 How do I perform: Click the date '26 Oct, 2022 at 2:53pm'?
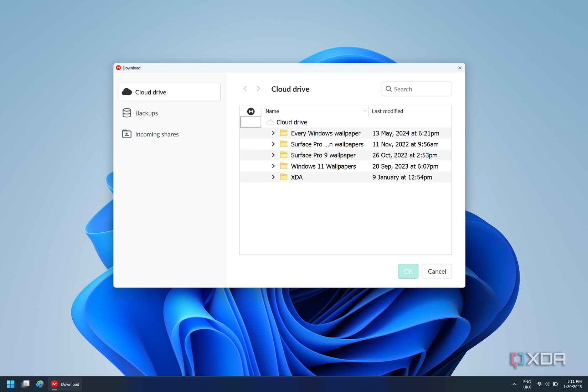(405, 155)
